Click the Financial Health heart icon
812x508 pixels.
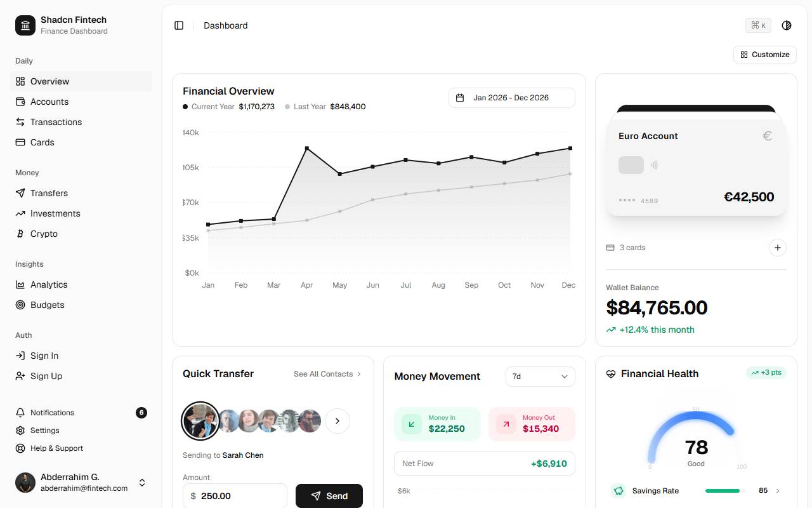coord(611,374)
